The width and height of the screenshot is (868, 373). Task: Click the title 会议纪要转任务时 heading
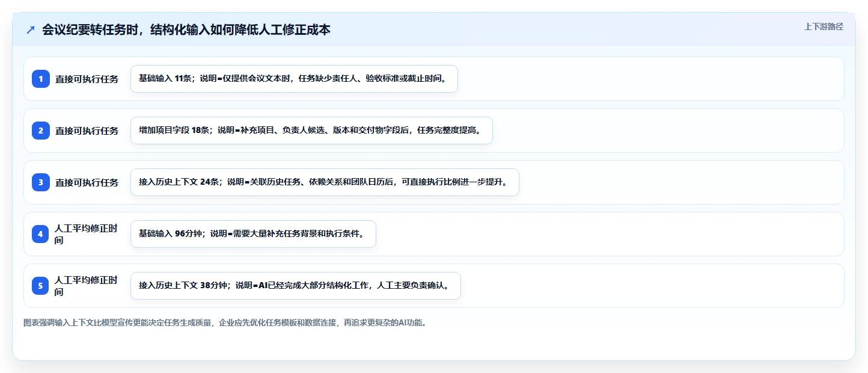click(x=186, y=29)
